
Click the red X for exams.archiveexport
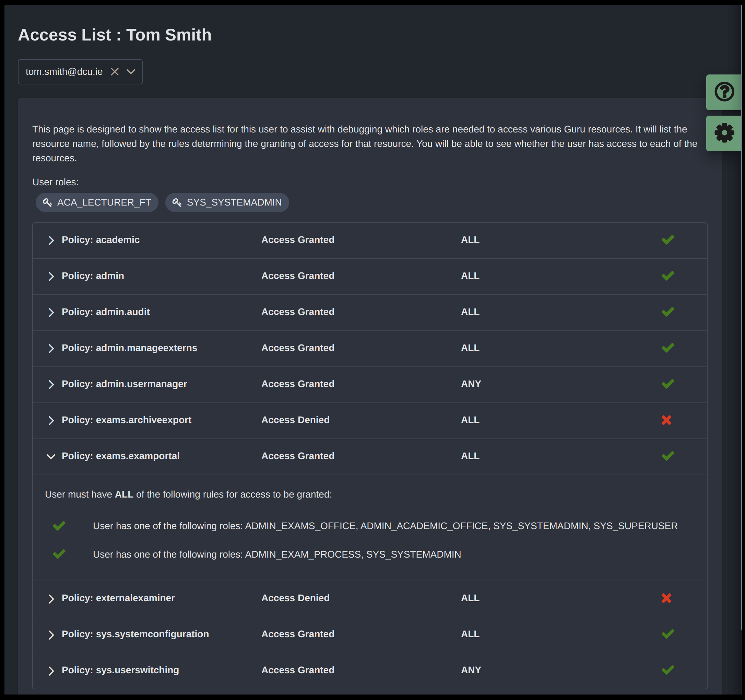pyautogui.click(x=666, y=420)
